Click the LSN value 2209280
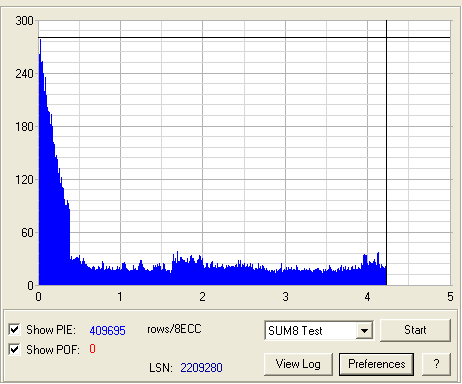The width and height of the screenshot is (462, 384). pos(201,368)
